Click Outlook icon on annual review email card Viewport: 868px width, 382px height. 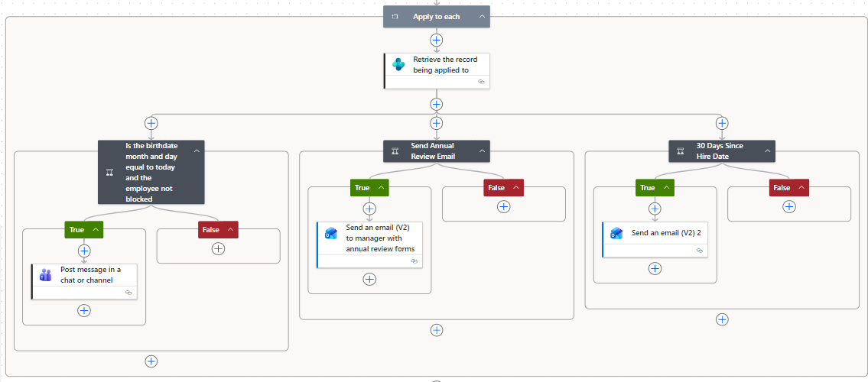(x=331, y=233)
